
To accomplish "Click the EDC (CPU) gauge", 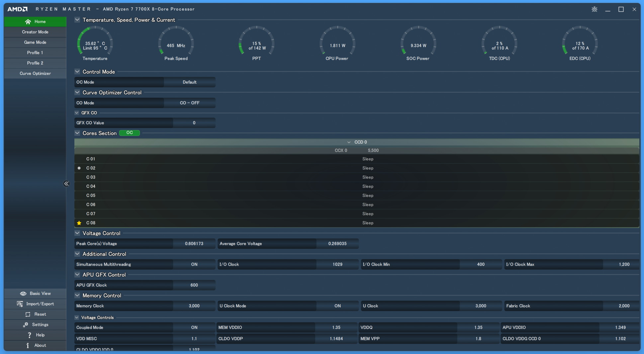I will pos(580,44).
